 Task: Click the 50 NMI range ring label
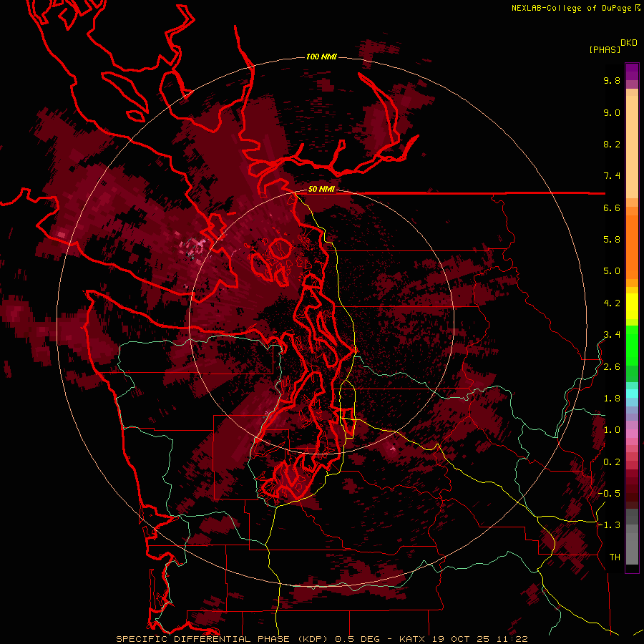point(321,190)
